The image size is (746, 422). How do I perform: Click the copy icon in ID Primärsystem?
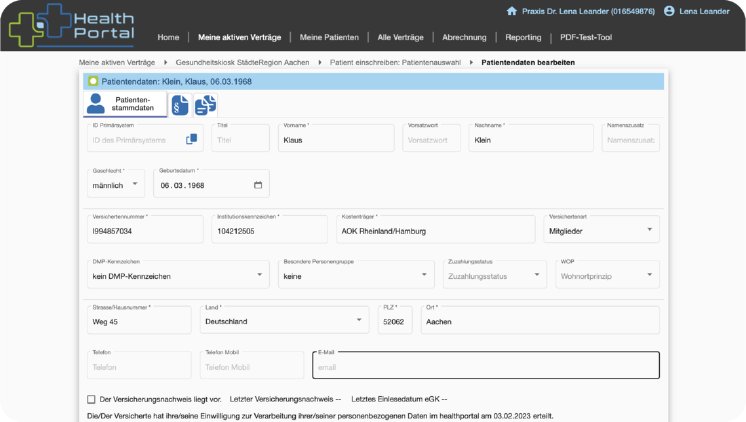click(x=191, y=140)
